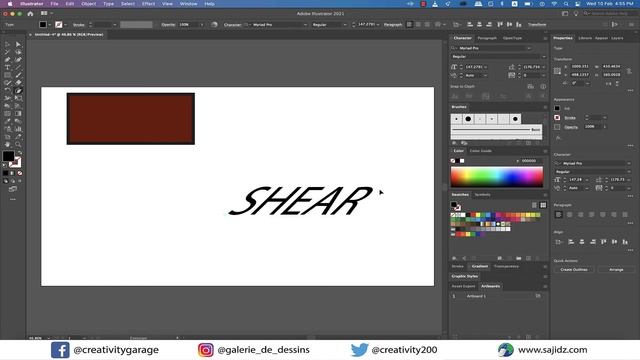Open Myriad Pro font dropdown in control bar
Screen dimensions: 640x360
(x=305, y=24)
